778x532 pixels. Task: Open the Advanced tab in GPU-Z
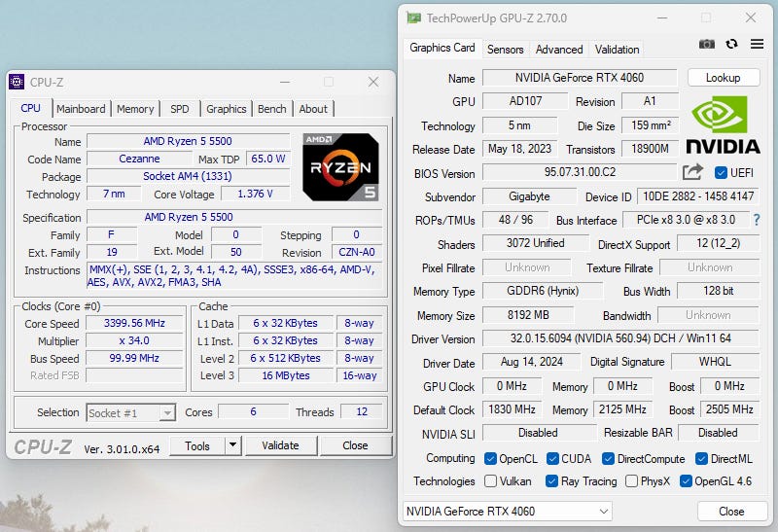click(x=559, y=50)
